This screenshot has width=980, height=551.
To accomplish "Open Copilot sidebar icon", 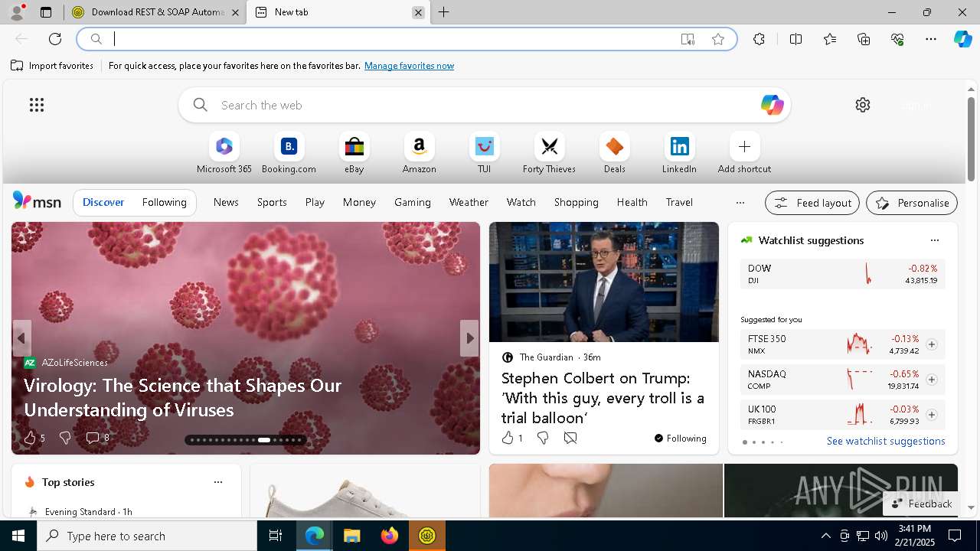I will [x=962, y=39].
